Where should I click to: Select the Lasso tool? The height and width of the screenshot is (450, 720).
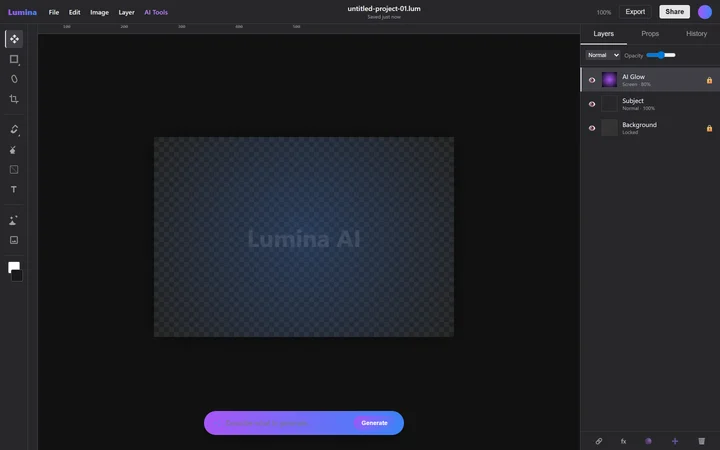click(x=14, y=79)
